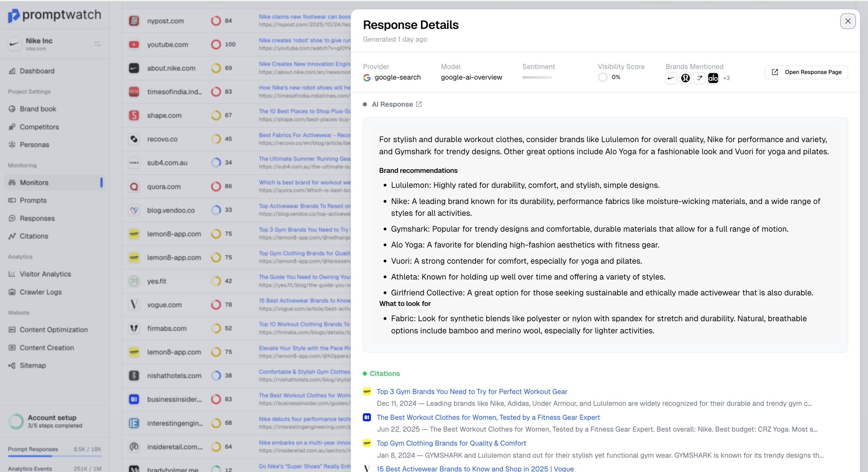The width and height of the screenshot is (868, 472).
Task: Close the Response Details panel
Action: 847,21
